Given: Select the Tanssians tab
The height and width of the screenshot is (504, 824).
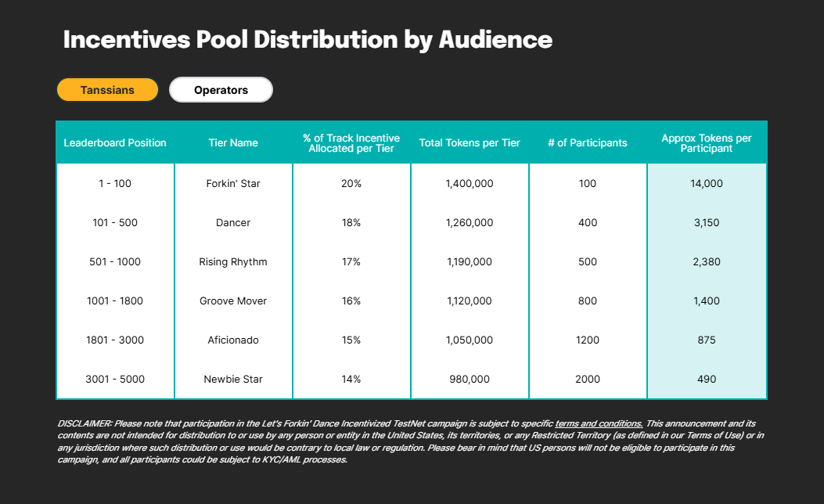Looking at the screenshot, I should (107, 90).
